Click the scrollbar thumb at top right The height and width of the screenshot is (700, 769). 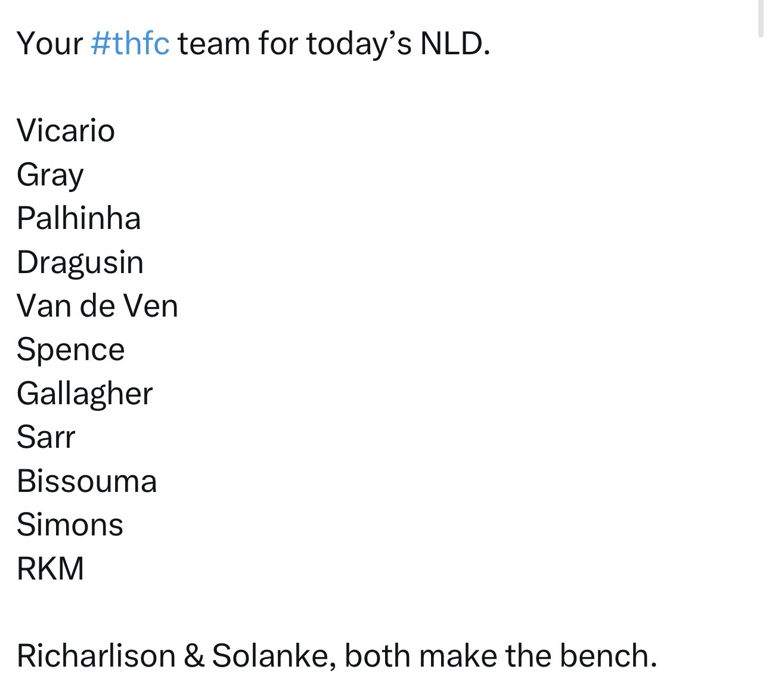pyautogui.click(x=760, y=19)
